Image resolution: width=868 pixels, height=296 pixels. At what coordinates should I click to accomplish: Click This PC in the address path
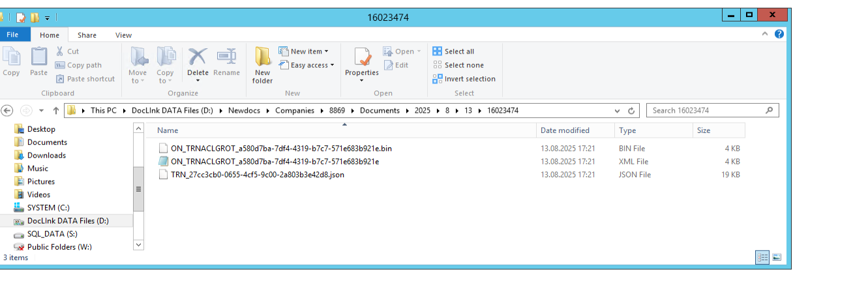pyautogui.click(x=104, y=110)
